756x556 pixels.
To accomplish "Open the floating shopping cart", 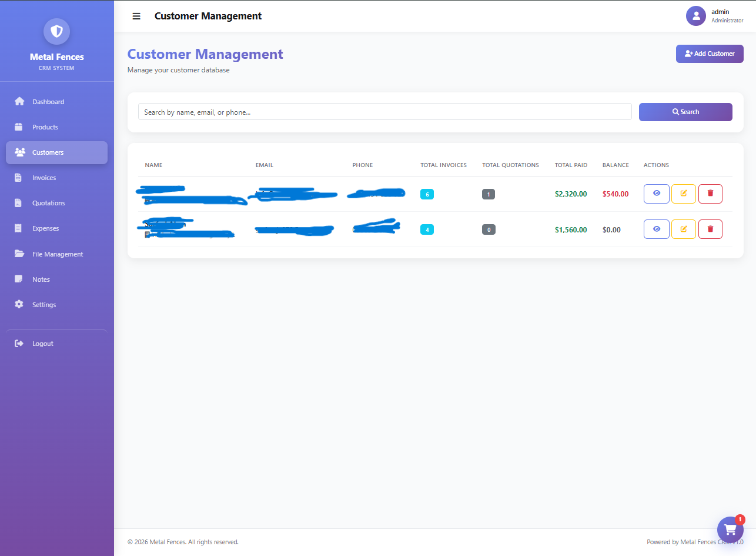I will (x=730, y=529).
